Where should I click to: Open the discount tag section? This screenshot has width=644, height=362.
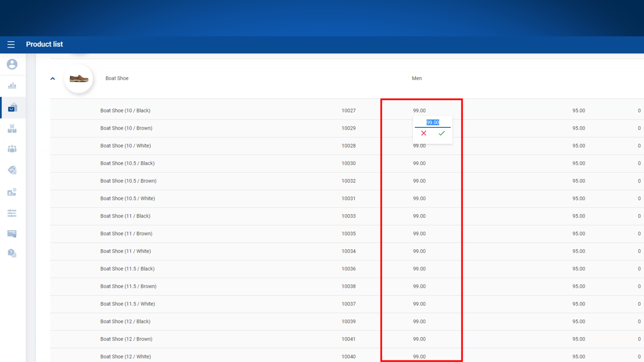[x=12, y=170]
